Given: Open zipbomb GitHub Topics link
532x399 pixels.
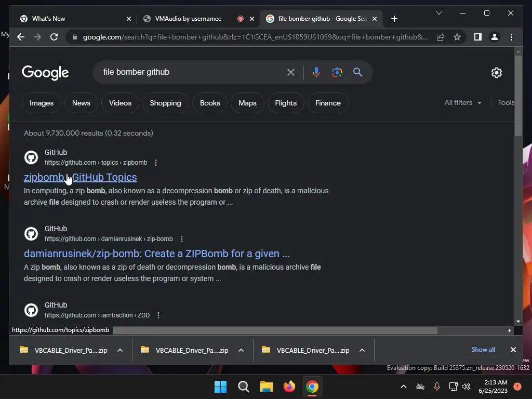Looking at the screenshot, I should tap(81, 177).
